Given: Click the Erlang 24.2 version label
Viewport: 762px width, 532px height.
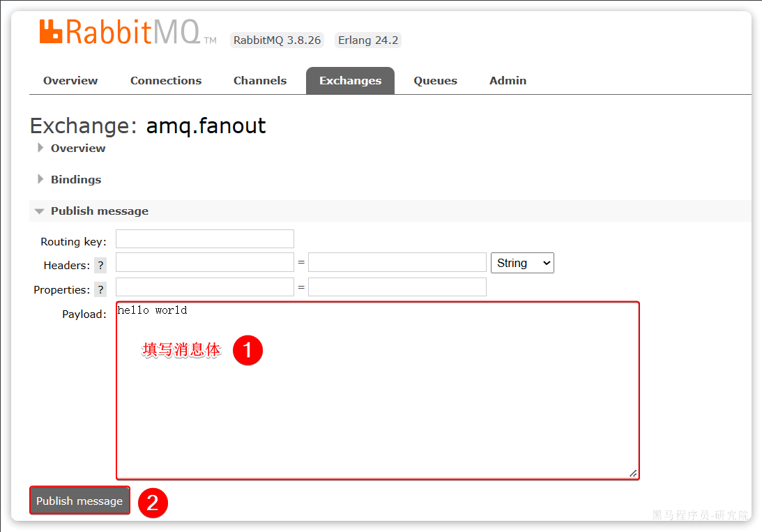Looking at the screenshot, I should coord(368,40).
